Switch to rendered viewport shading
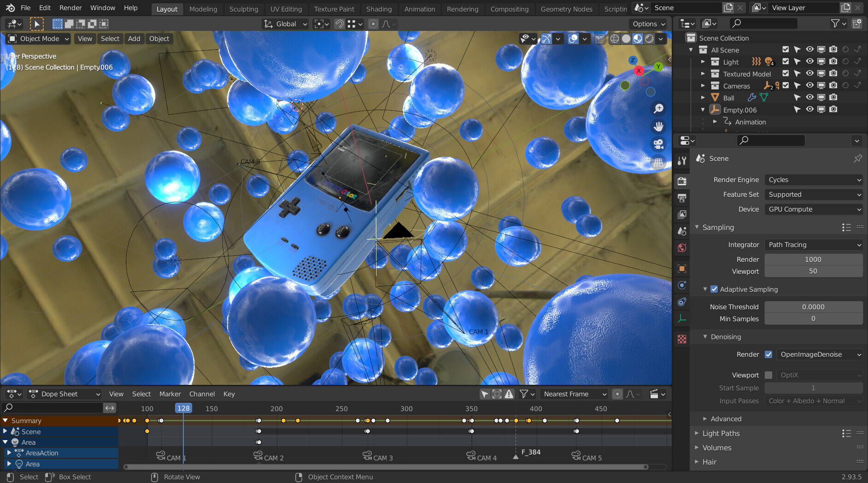868x483 pixels. pos(649,39)
